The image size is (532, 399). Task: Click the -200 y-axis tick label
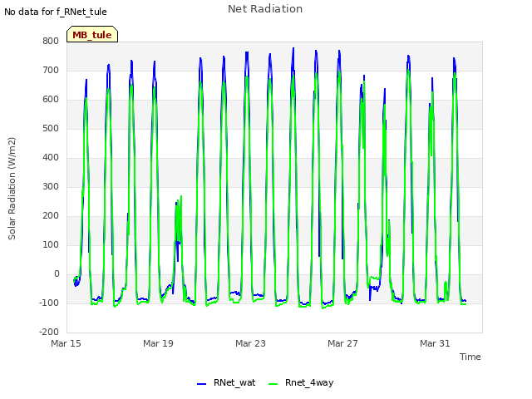pyautogui.click(x=49, y=332)
